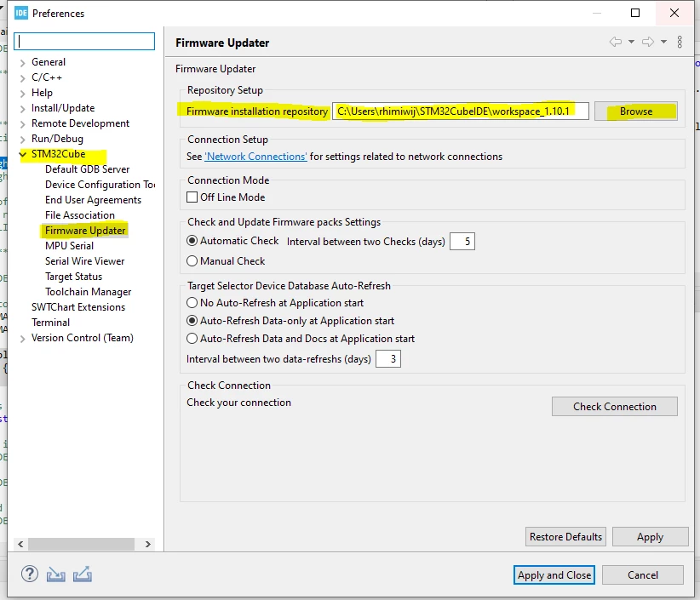This screenshot has height=600, width=700.
Task: Expand the Version Control (Team) node
Action: click(23, 339)
